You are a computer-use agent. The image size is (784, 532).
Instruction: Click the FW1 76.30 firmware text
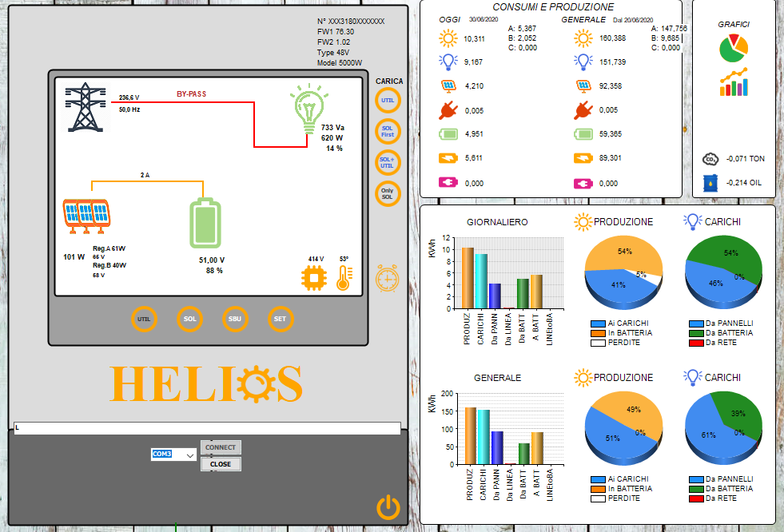[x=336, y=31]
